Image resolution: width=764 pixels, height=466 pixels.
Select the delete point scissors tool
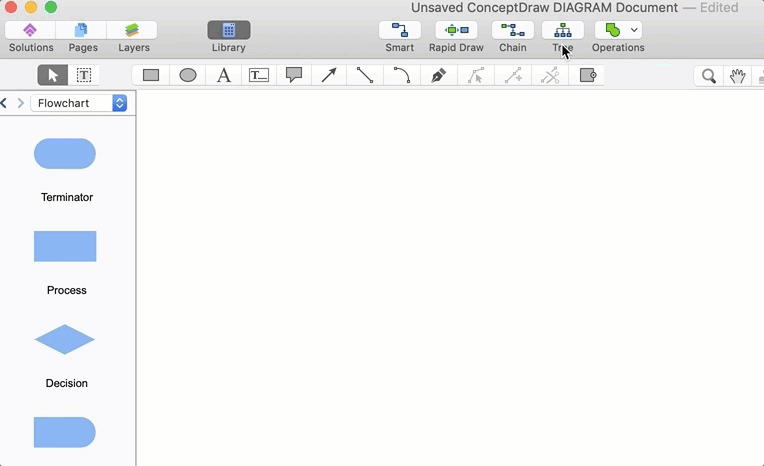click(x=550, y=76)
